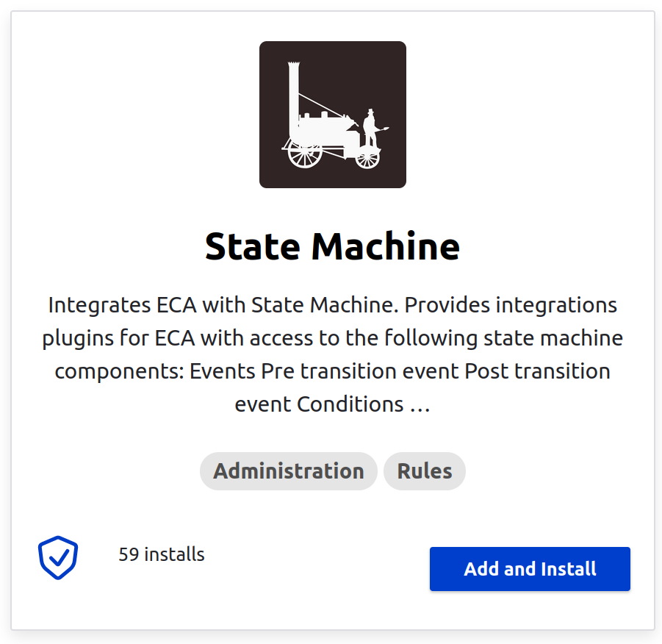
Task: Click the tall chimney in the logo
Action: click(x=294, y=96)
